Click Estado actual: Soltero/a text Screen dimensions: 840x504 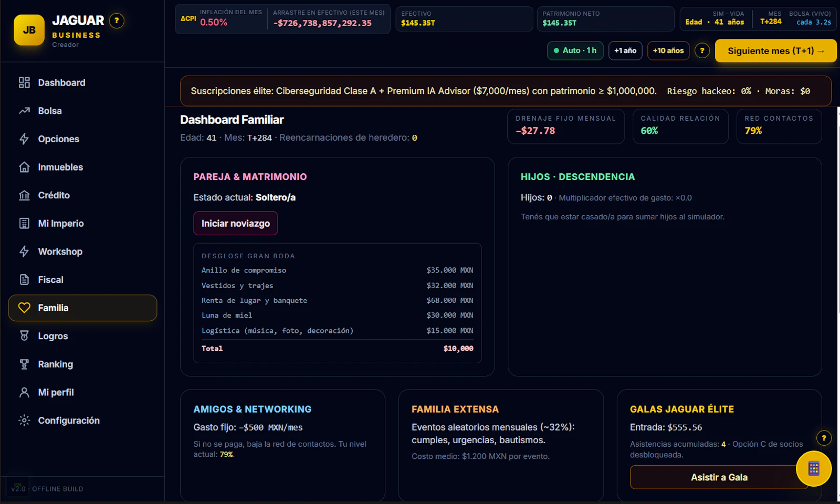(245, 197)
